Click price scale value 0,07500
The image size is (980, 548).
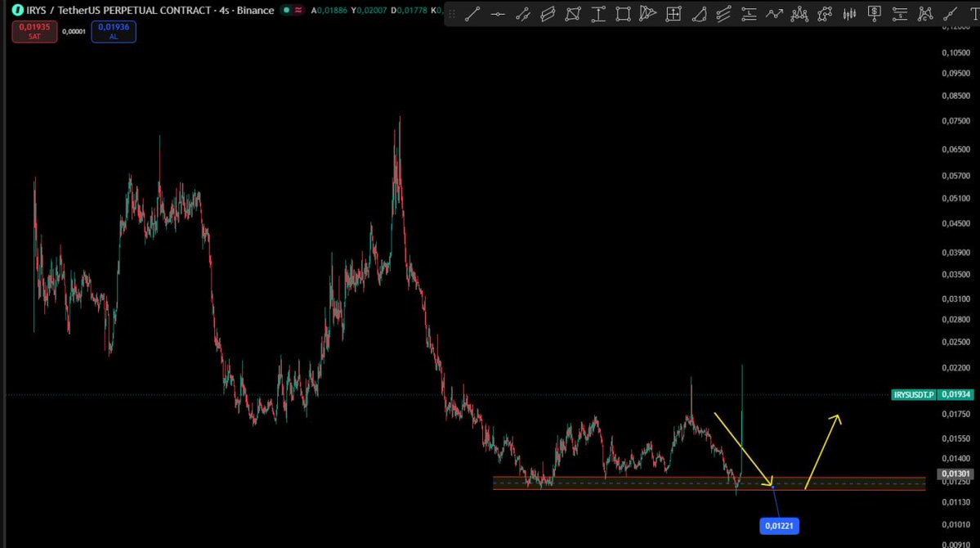(x=955, y=121)
